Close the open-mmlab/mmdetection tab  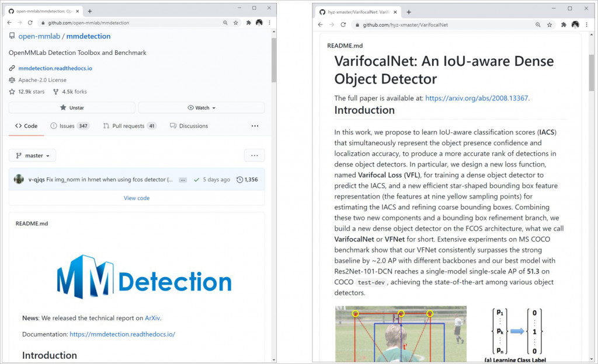pyautogui.click(x=78, y=12)
